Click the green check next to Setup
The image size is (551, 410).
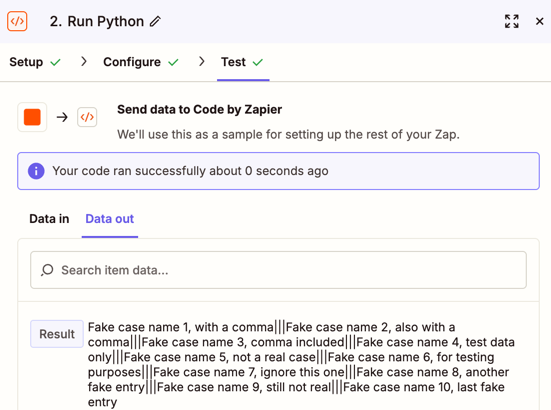[x=55, y=63]
